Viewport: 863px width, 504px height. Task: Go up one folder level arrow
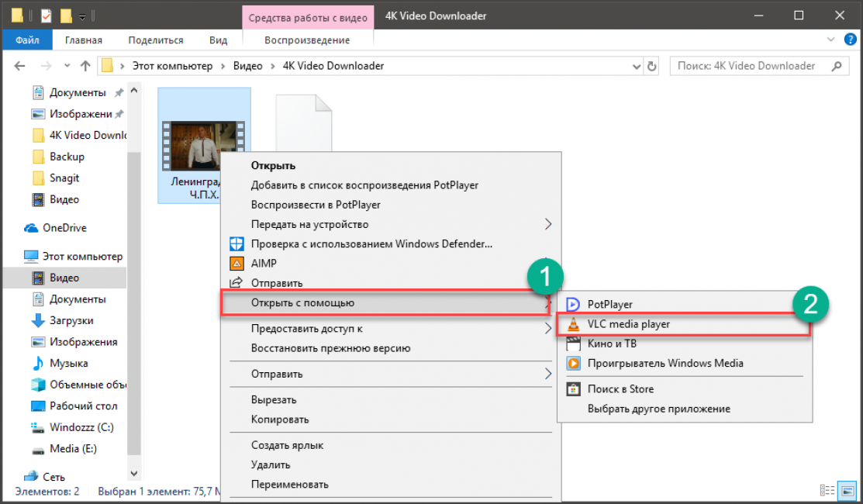pos(85,66)
